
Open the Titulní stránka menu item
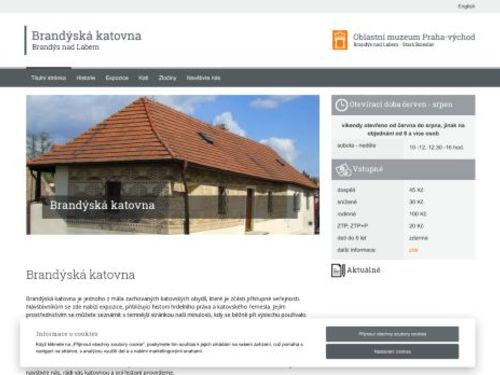pos(49,78)
